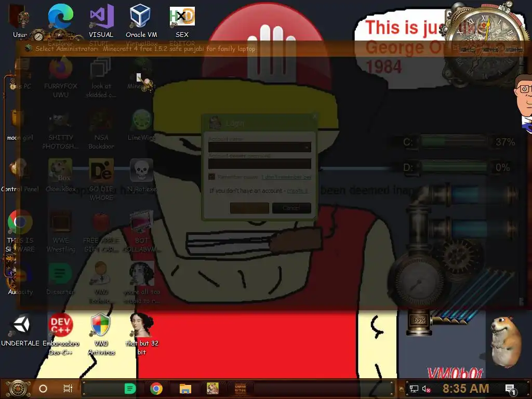532x399 pixels.
Task: Open Task View from the taskbar
Action: [68, 389]
